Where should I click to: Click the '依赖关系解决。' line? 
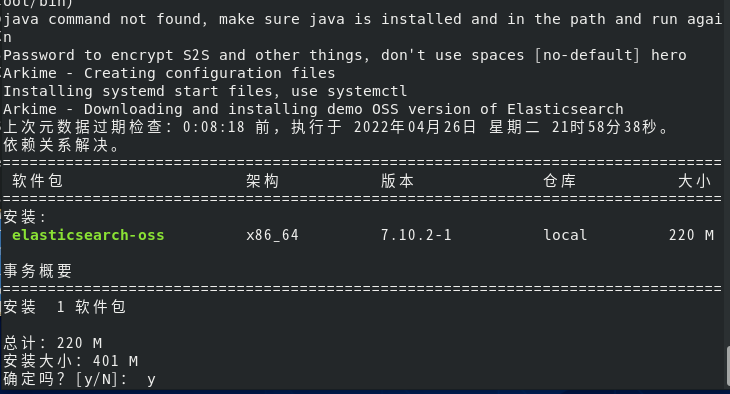click(x=62, y=145)
